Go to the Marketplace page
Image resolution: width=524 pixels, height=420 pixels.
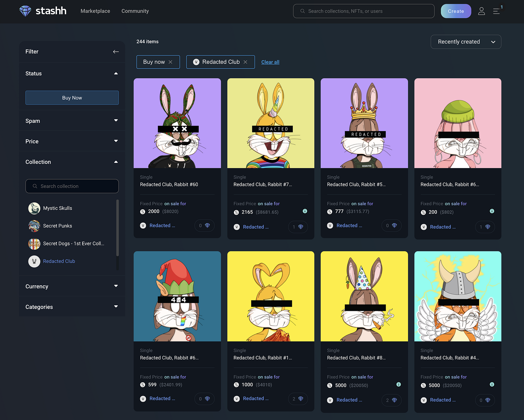pyautogui.click(x=95, y=11)
